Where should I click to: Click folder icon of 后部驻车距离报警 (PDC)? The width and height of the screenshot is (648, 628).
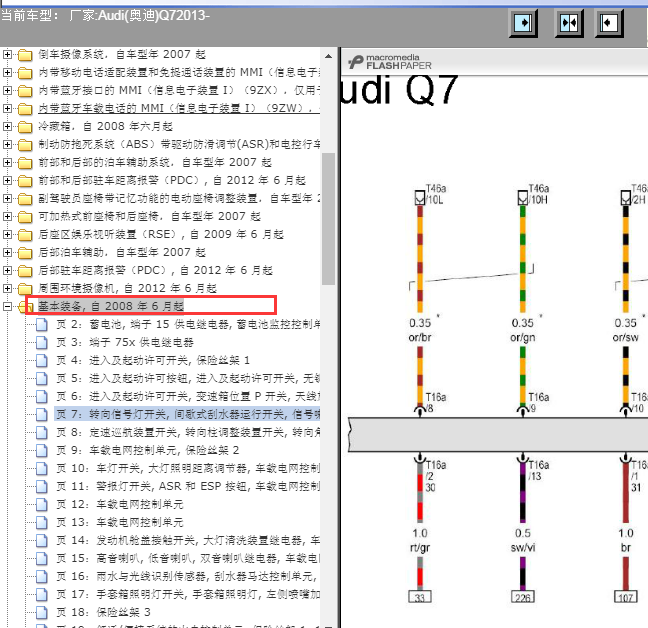[25, 271]
